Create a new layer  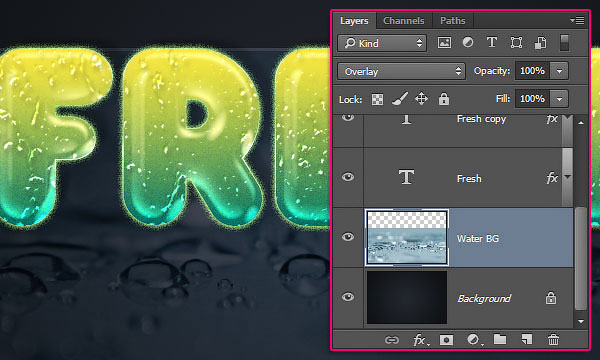(x=527, y=339)
